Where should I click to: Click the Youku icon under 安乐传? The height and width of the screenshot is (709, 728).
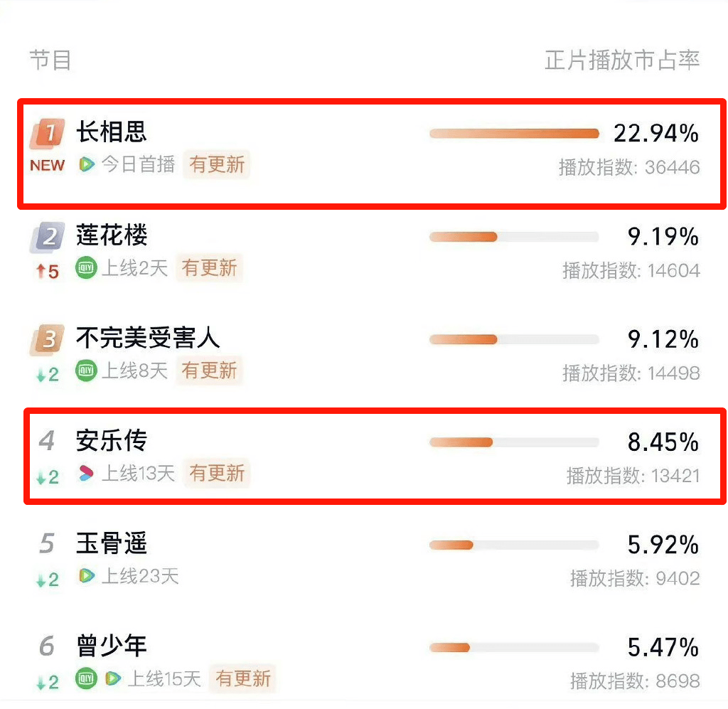click(x=86, y=473)
